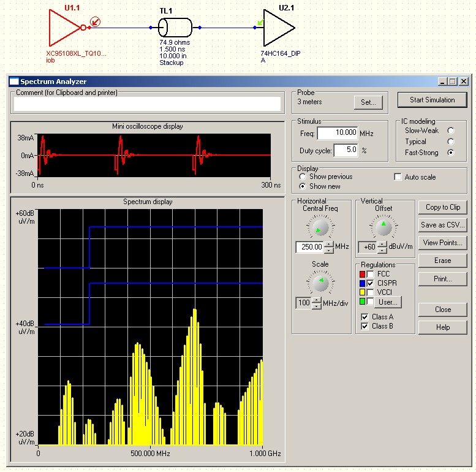Click the spectrum display plot area
The width and height of the screenshot is (476, 472).
(150, 327)
